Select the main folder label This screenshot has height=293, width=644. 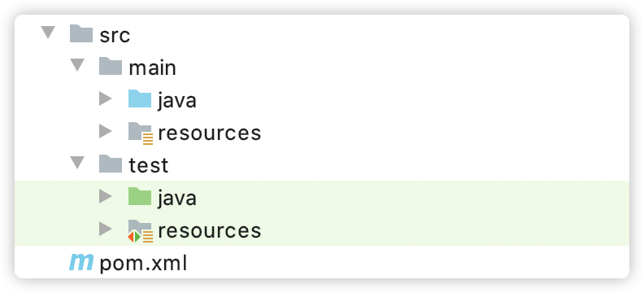point(152,67)
